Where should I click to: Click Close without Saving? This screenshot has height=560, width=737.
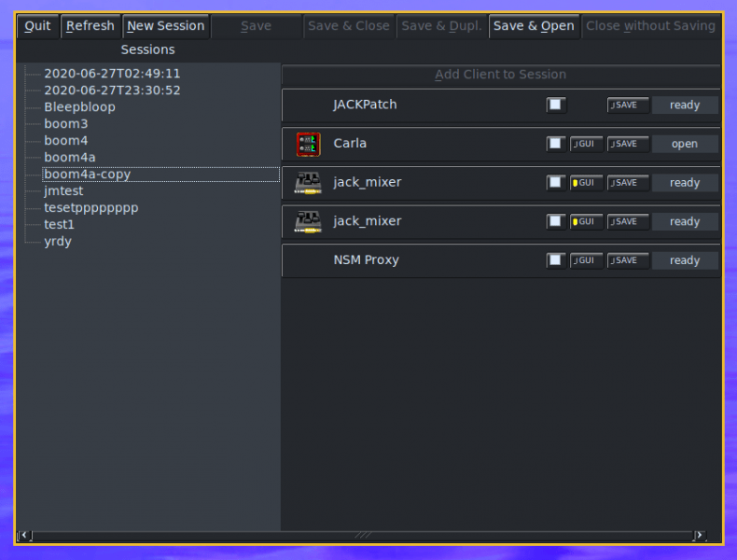(650, 26)
